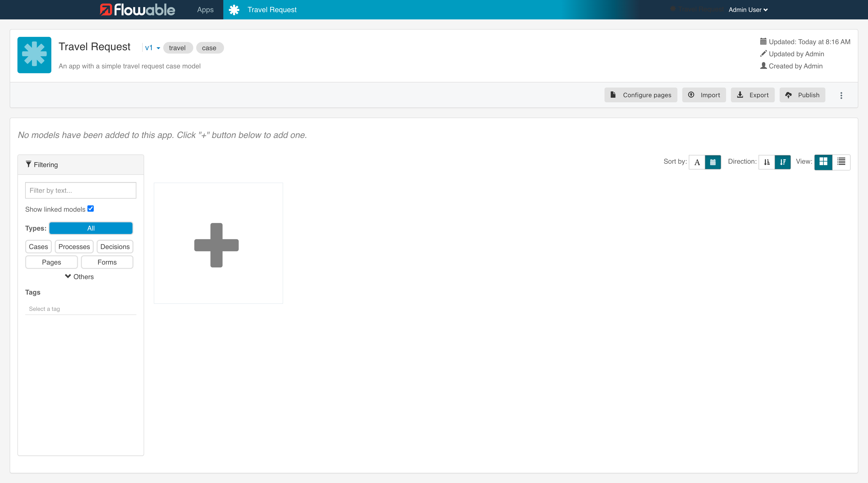The height and width of the screenshot is (483, 868).
Task: Open the Admin User menu
Action: (748, 10)
